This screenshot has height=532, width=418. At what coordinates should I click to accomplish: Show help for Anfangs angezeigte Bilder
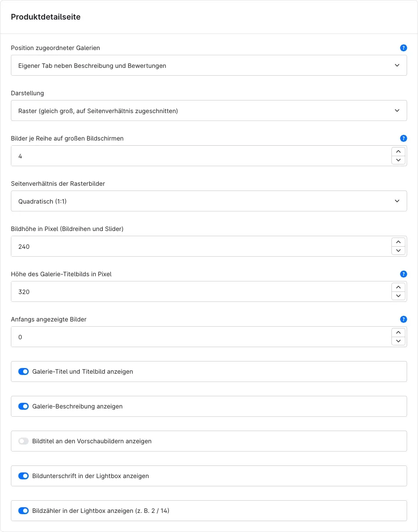point(403,319)
